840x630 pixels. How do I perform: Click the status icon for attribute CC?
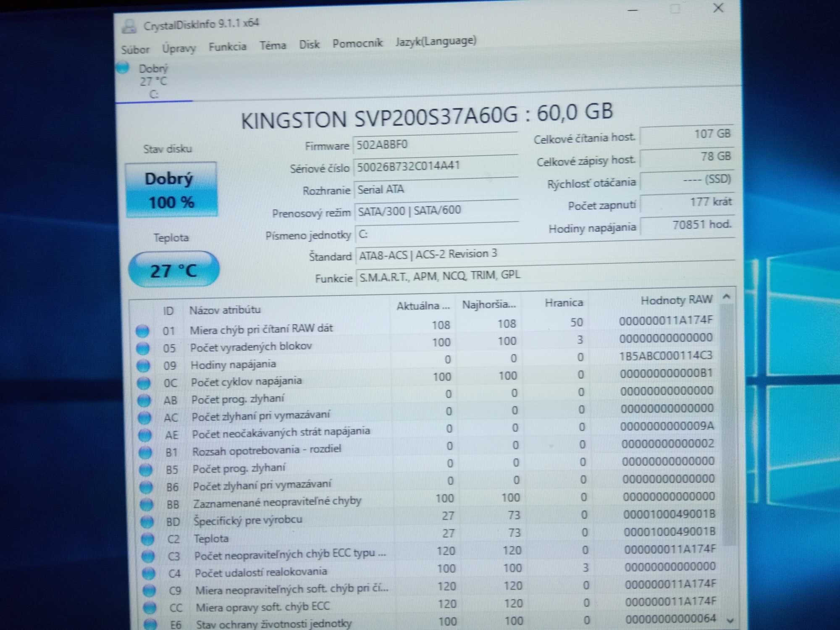point(150,608)
